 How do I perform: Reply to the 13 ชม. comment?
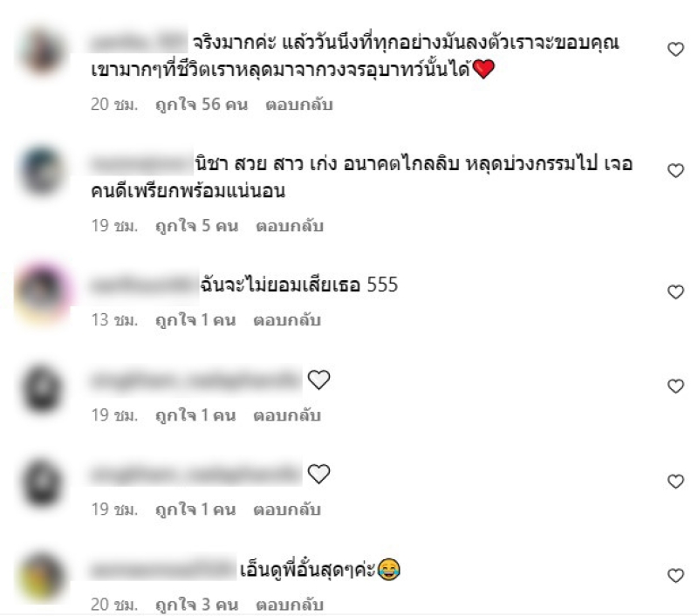[x=287, y=320]
